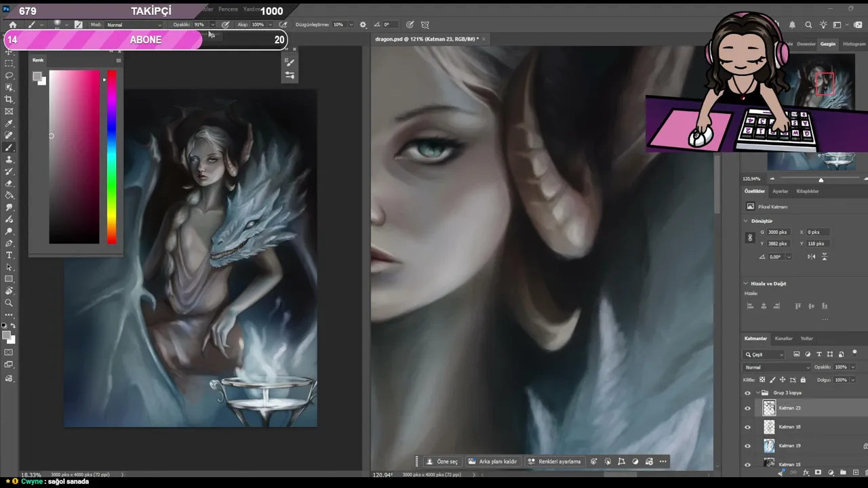Collapse the Grup 3 kopya group
This screenshot has height=488, width=868.
[757, 393]
